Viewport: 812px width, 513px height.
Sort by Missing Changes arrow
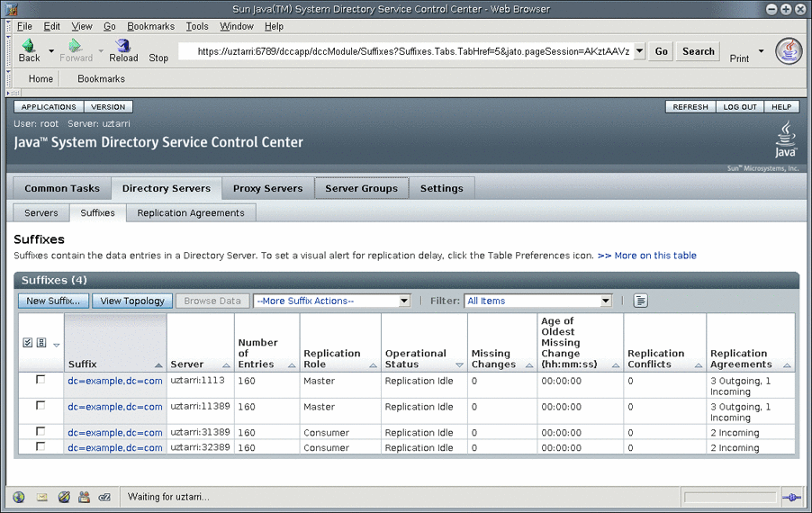click(529, 365)
